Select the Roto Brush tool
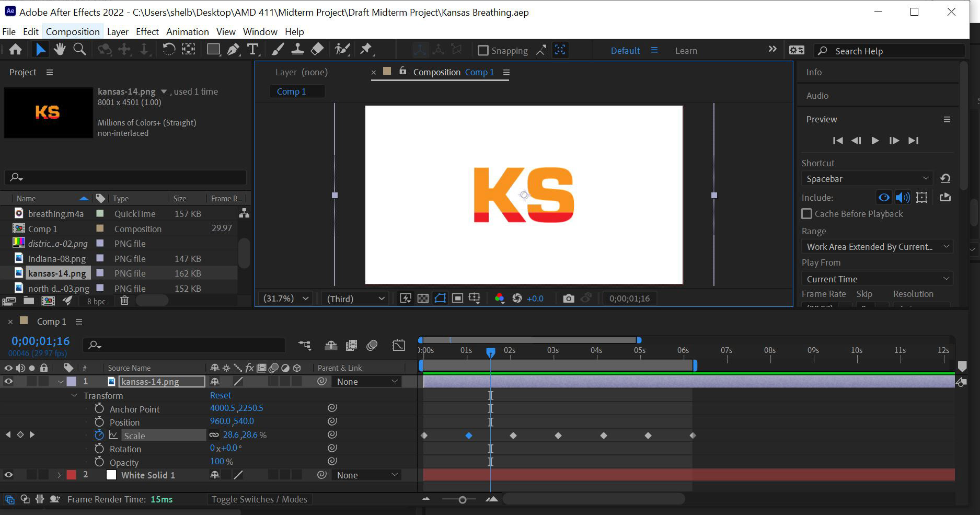980x515 pixels. click(x=342, y=50)
